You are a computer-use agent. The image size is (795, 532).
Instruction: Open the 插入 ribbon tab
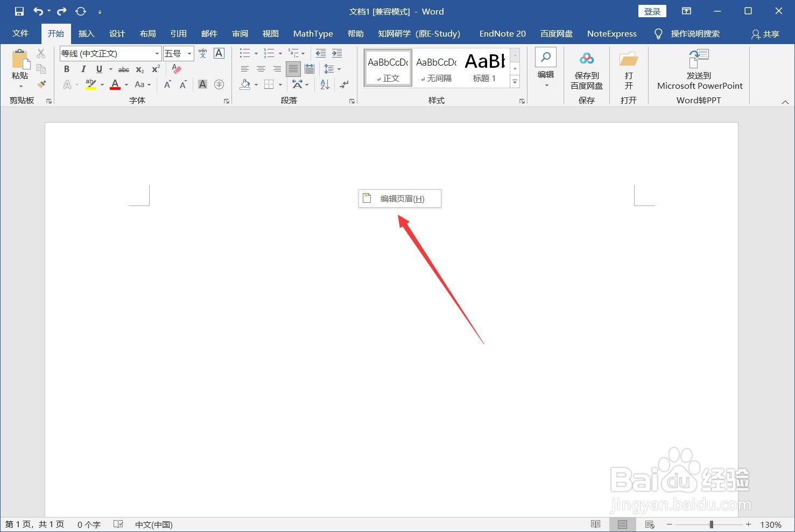86,33
